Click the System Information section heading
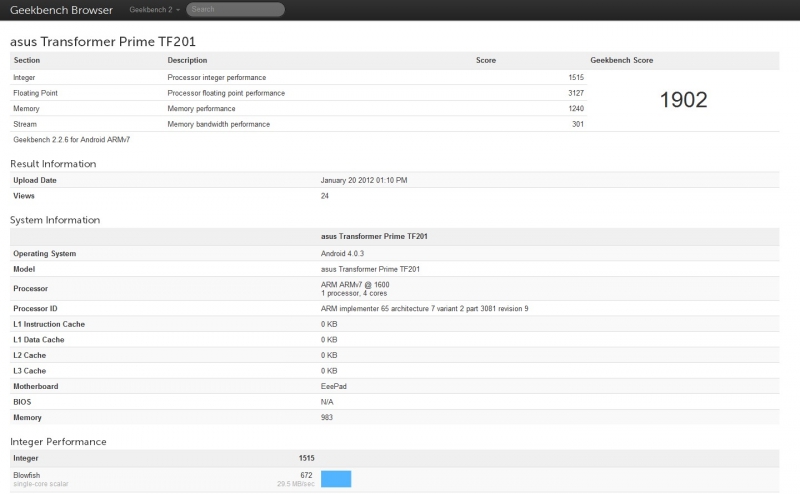Viewport: 800px width, 494px height. click(x=55, y=219)
